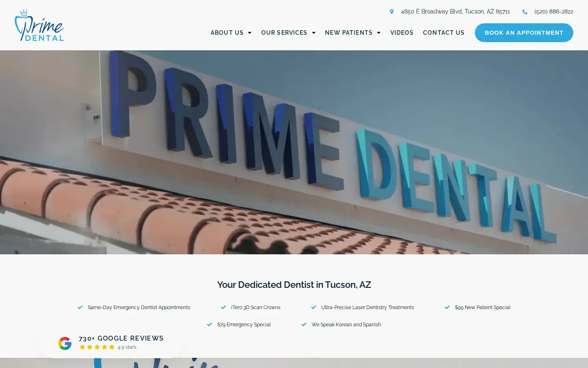Click the phone icon beside the number
Viewport: 588px width, 368px height.
click(525, 12)
